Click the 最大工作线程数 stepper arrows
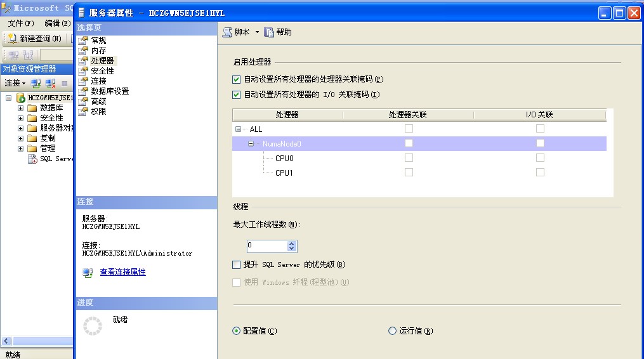Viewport: 644px width, 359px height. point(292,246)
